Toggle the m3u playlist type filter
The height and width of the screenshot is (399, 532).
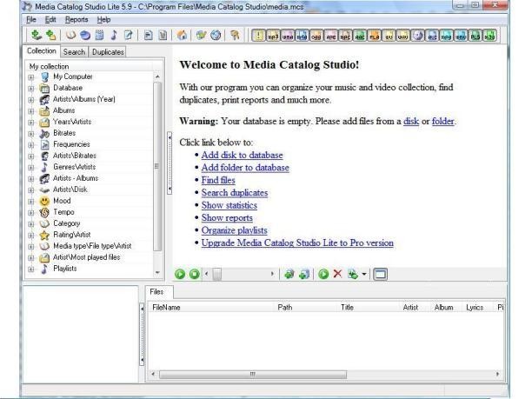(x=489, y=36)
